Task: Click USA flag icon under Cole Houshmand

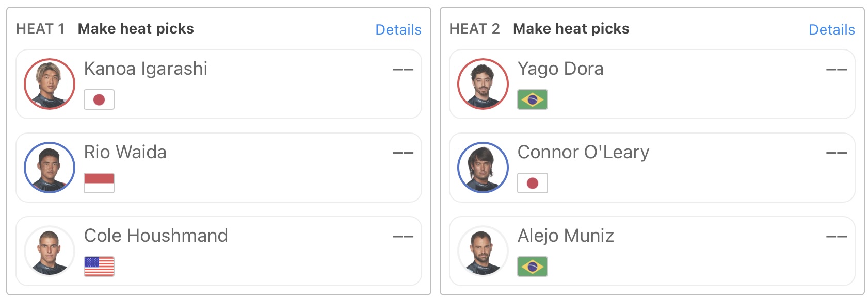Action: coord(99,267)
